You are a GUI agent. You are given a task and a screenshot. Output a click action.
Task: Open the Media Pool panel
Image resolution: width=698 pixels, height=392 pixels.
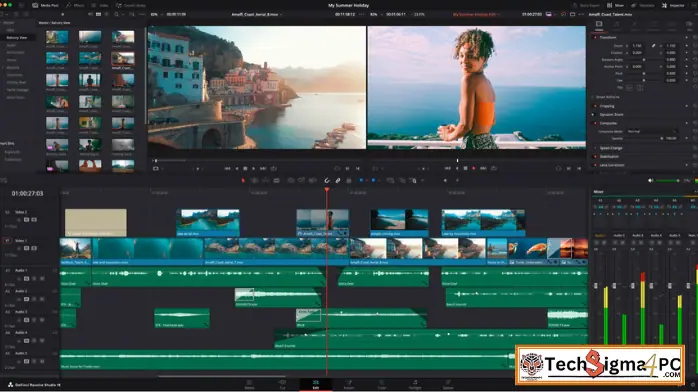pyautogui.click(x=45, y=5)
